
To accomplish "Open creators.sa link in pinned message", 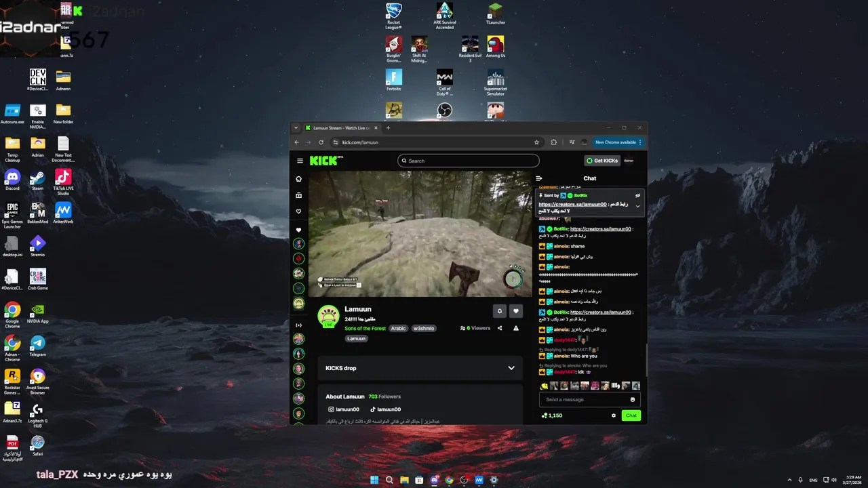I will (x=572, y=204).
